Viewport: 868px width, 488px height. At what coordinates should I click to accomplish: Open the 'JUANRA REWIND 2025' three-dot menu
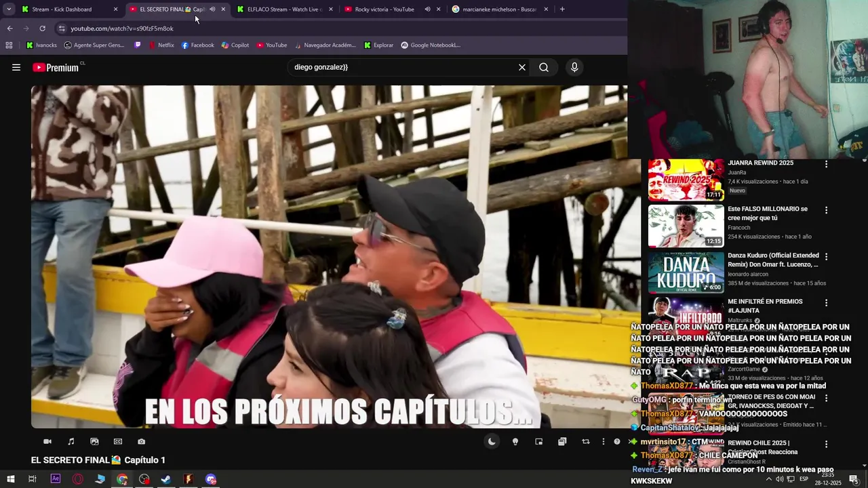[x=826, y=164]
